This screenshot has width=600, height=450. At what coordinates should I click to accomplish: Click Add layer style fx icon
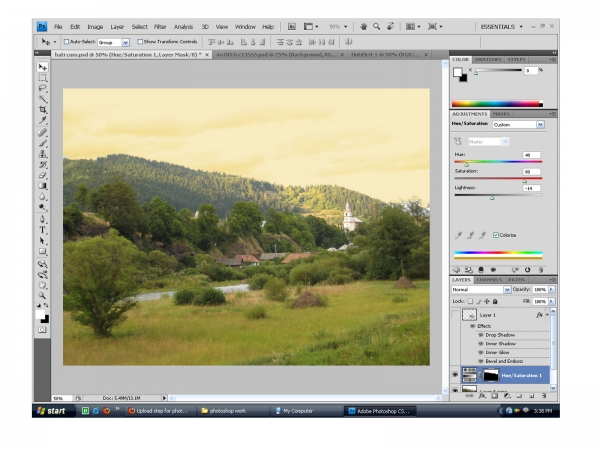(482, 396)
